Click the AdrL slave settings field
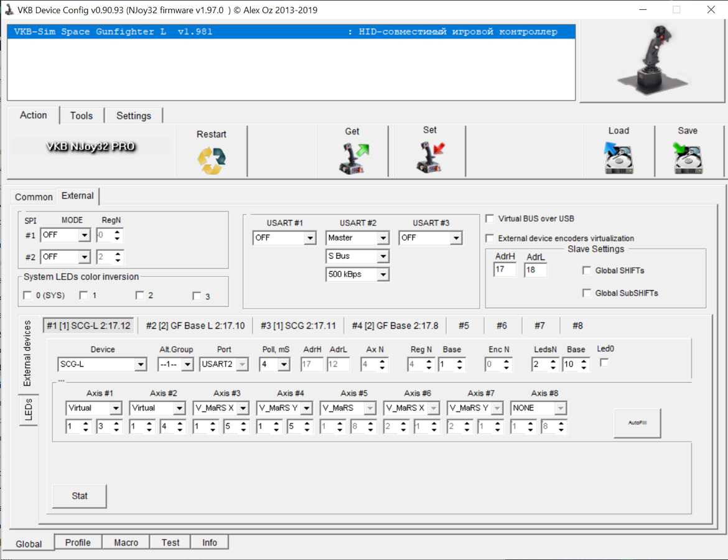The height and width of the screenshot is (560, 728). 535,270
